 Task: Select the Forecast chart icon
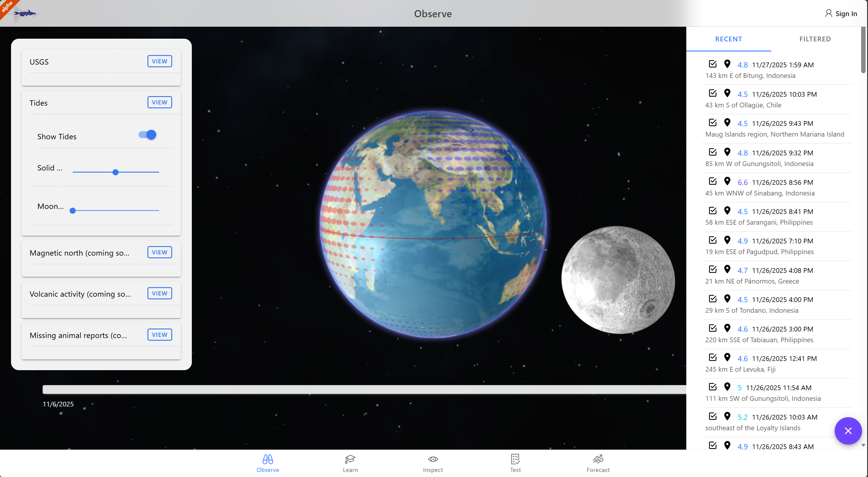[x=598, y=459]
